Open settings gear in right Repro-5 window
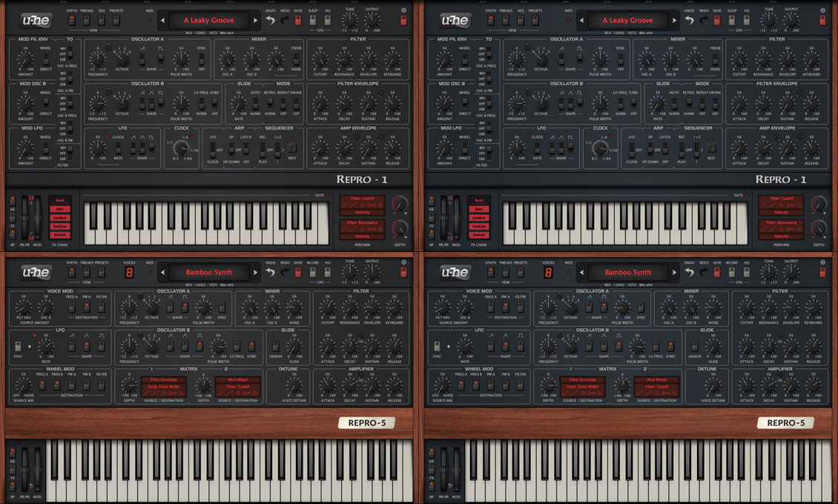The width and height of the screenshot is (838, 504). pyautogui.click(x=822, y=262)
